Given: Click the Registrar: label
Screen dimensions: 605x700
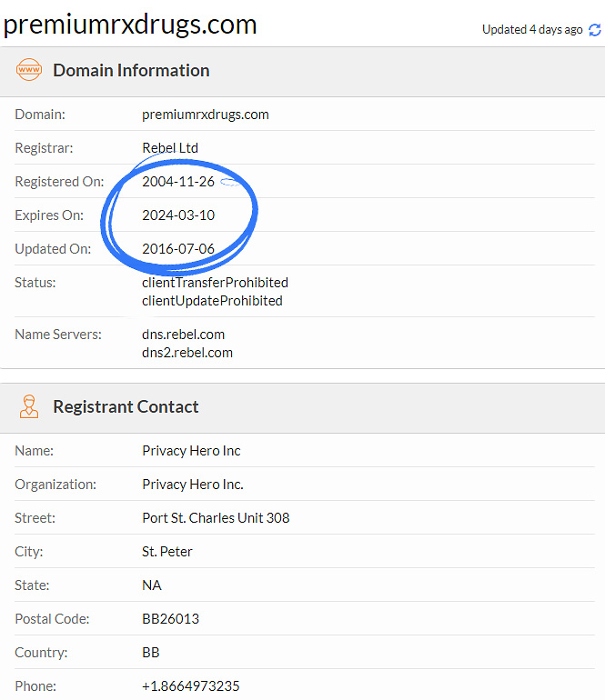Looking at the screenshot, I should coord(44,148).
